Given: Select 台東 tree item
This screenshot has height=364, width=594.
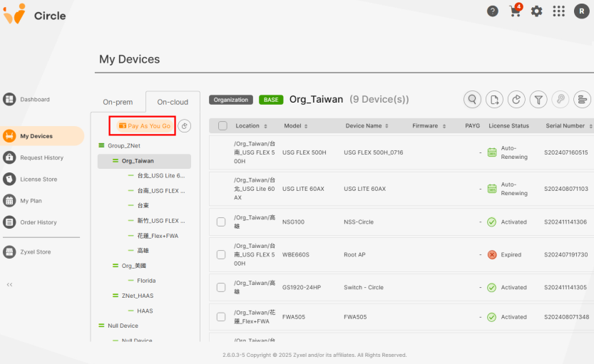Looking at the screenshot, I should (x=143, y=205).
